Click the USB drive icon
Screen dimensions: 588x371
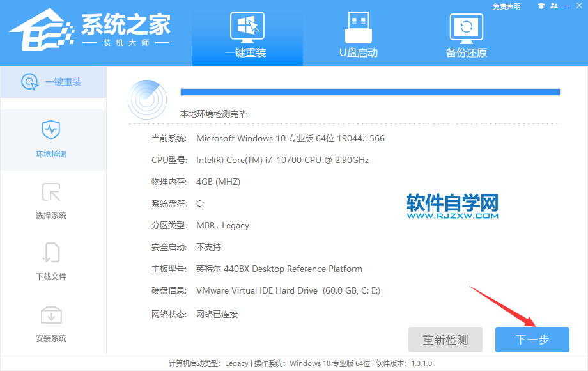[358, 27]
